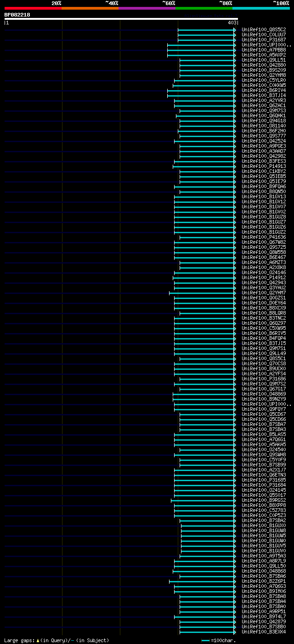
Task: Select hit UniRef100_C5YLR0
Action: coord(264,80)
